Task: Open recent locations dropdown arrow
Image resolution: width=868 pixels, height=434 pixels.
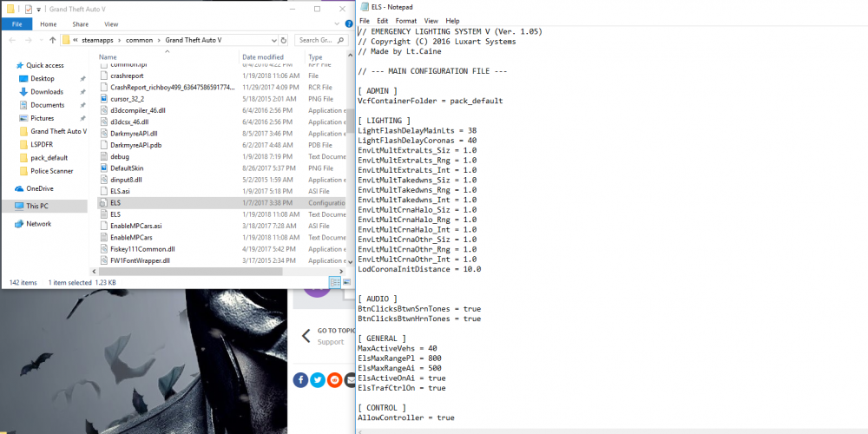Action: pyautogui.click(x=41, y=40)
